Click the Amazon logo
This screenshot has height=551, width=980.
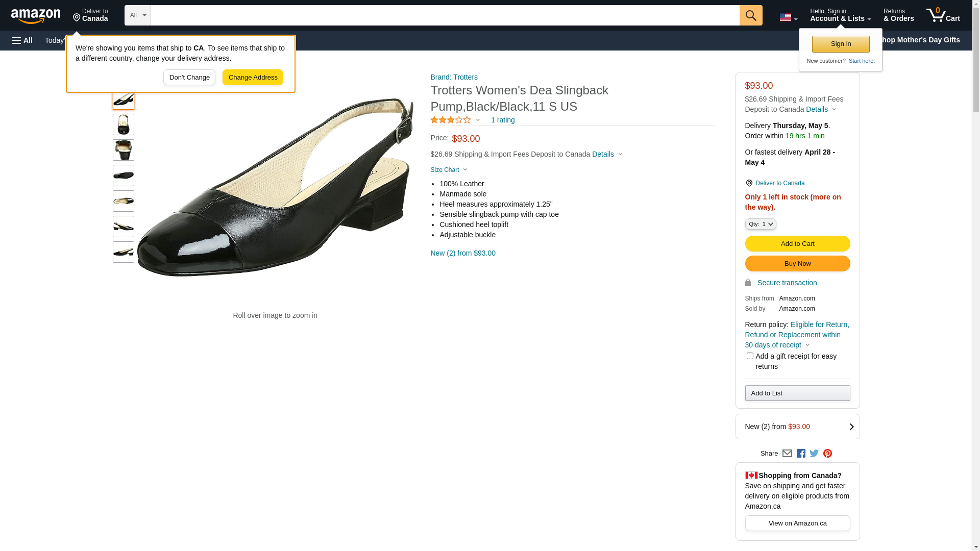pyautogui.click(x=36, y=16)
